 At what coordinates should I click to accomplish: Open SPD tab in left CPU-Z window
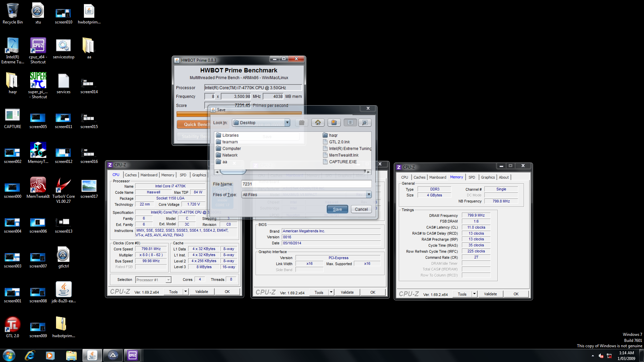(x=183, y=175)
